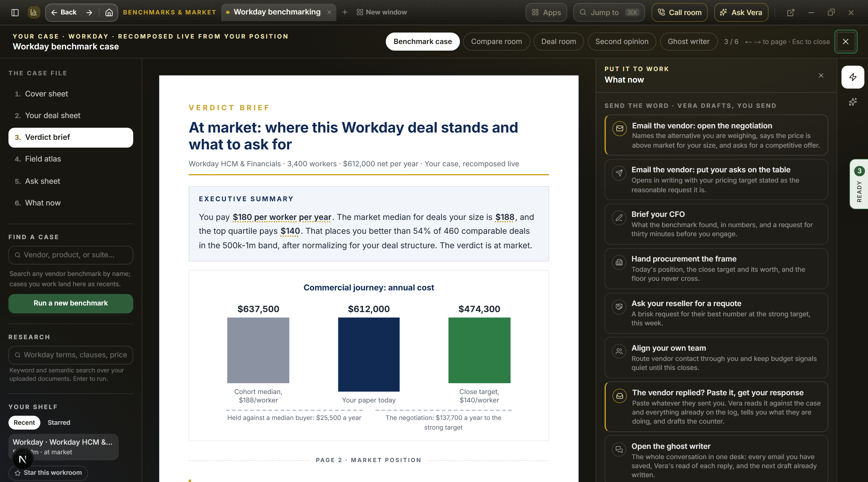Open the home icon
868x482 pixels.
(x=109, y=12)
